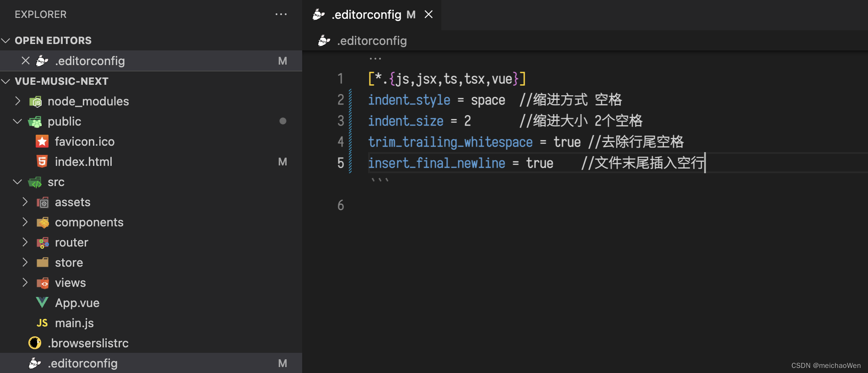The width and height of the screenshot is (868, 373).
Task: Expand the assets folder chevron
Action: 25,202
